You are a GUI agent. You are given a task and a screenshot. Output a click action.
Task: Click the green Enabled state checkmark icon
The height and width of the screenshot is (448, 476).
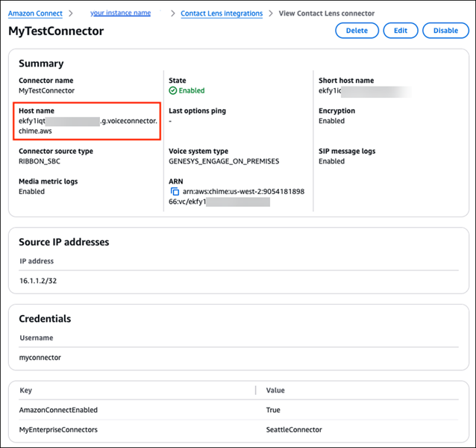click(x=173, y=90)
